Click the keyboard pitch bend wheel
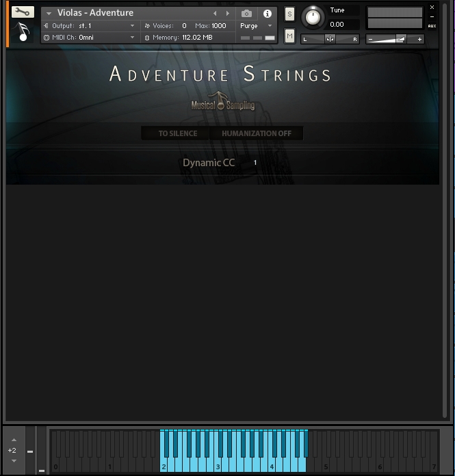Image resolution: width=455 pixels, height=476 pixels. pos(30,450)
